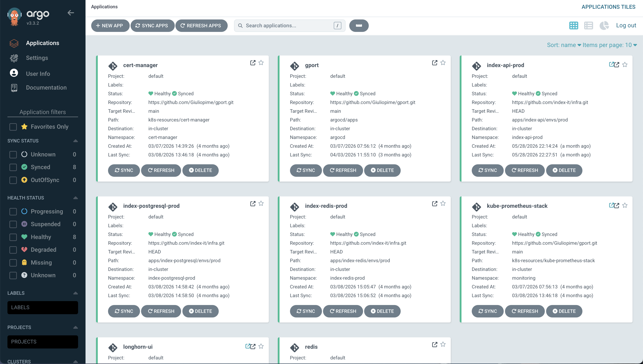Screen dimensions: 643x364
Task: Click the Documentation book icon
Action: click(14, 88)
